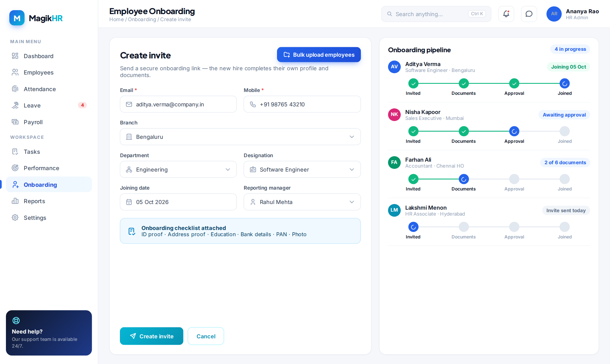Screen dimensions: 610x364
Task: Click the phone icon in Mobile field
Action: pyautogui.click(x=253, y=104)
